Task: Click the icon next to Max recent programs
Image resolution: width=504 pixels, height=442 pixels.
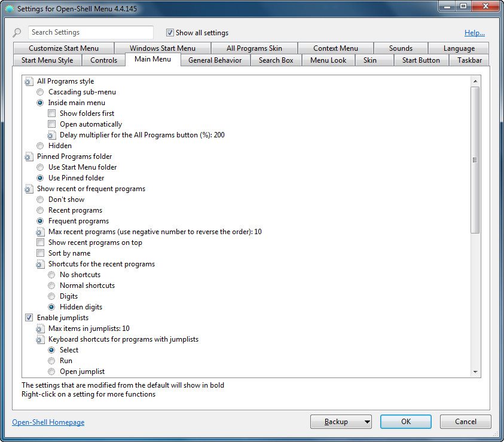Action: pyautogui.click(x=40, y=232)
